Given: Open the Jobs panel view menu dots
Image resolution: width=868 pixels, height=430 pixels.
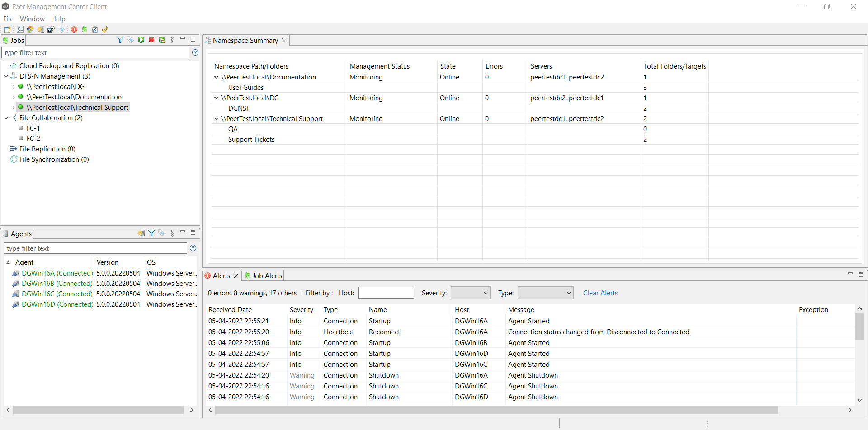Looking at the screenshot, I should click(x=172, y=40).
